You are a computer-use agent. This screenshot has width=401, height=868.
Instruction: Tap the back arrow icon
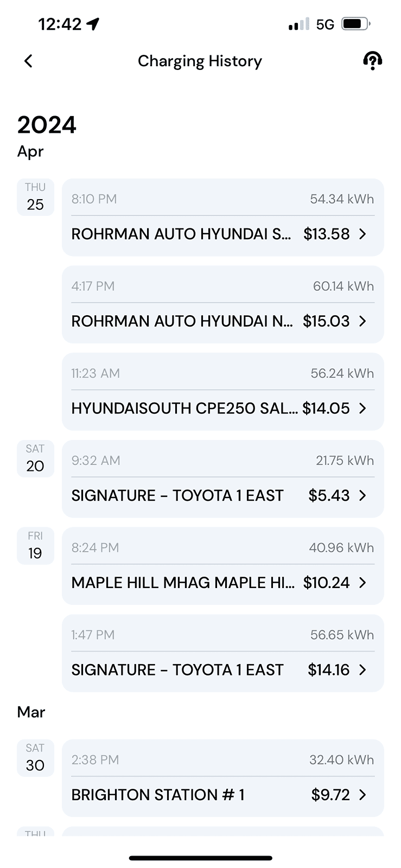29,61
